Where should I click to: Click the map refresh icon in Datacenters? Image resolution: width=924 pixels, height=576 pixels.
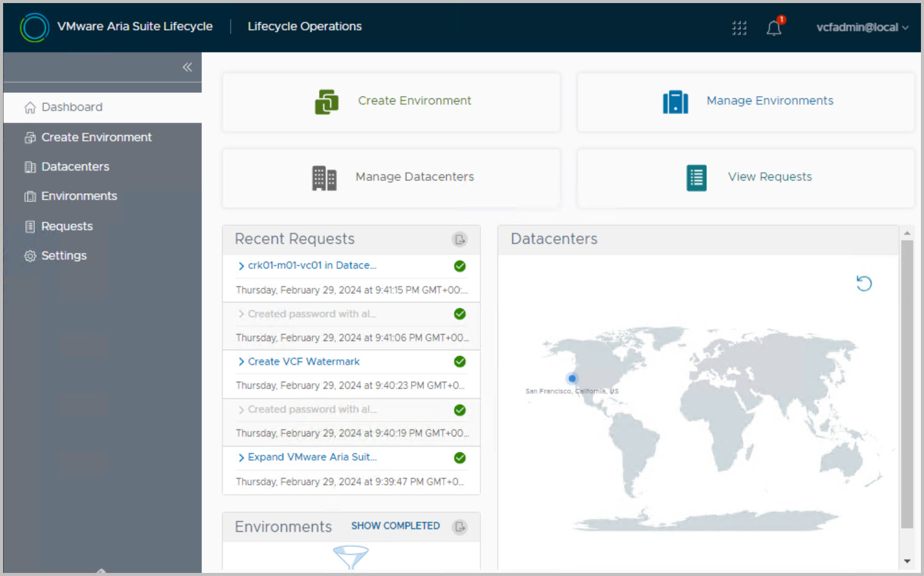[x=863, y=283]
